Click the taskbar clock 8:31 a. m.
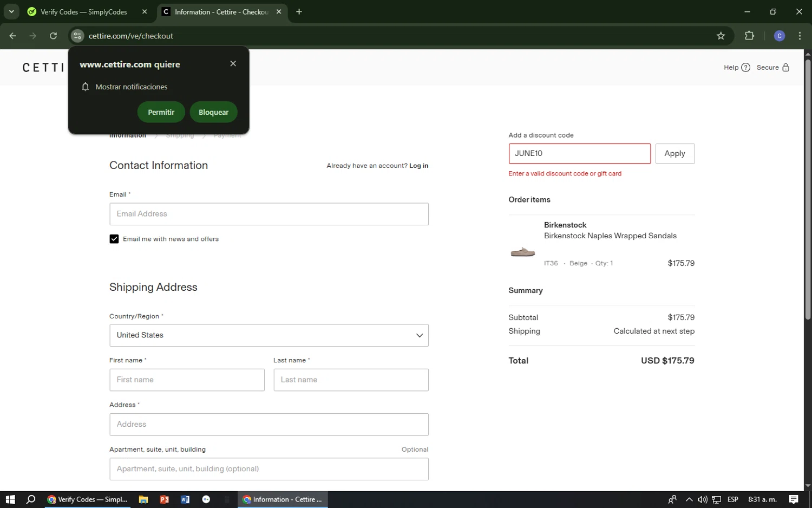 coord(762,499)
